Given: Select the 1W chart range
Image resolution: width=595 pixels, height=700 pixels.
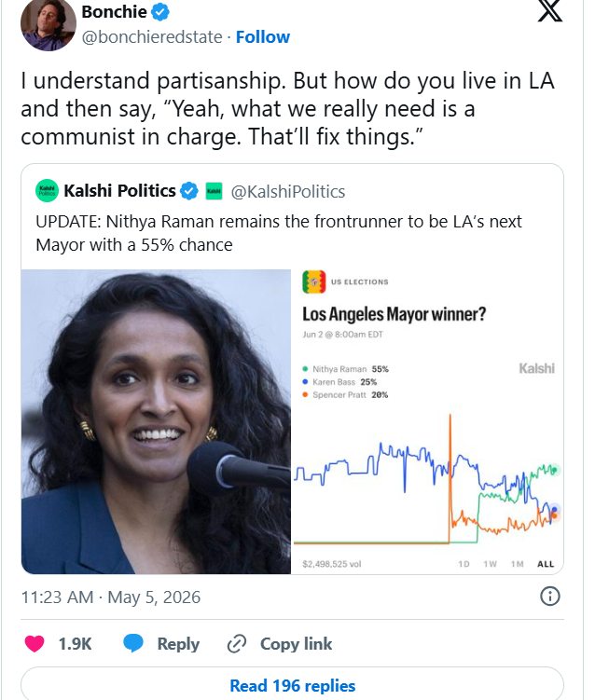Looking at the screenshot, I should coord(490,564).
